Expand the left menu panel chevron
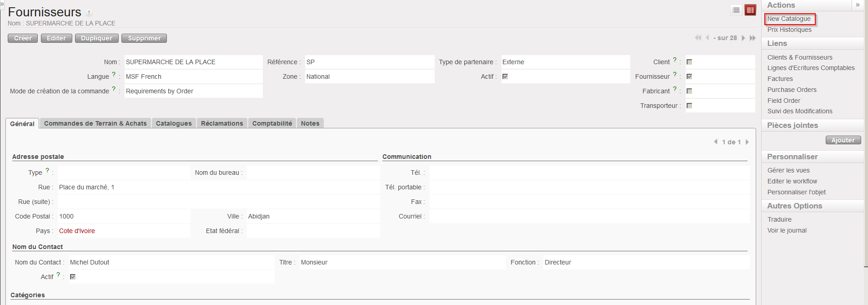Image resolution: width=868 pixels, height=305 pixels. coord(2,3)
